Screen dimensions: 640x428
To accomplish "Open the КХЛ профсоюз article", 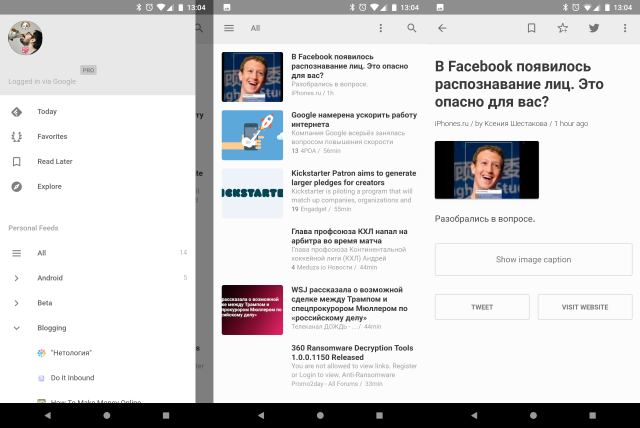I will click(320, 251).
